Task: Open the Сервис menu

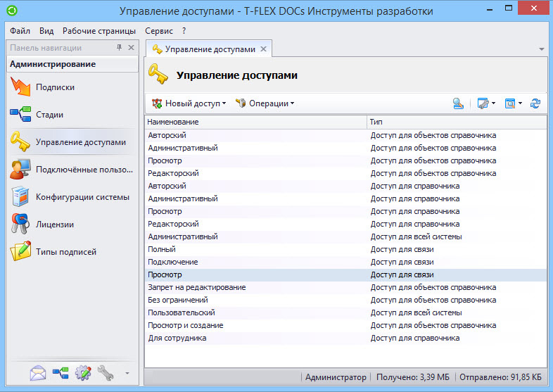Action: pos(159,31)
